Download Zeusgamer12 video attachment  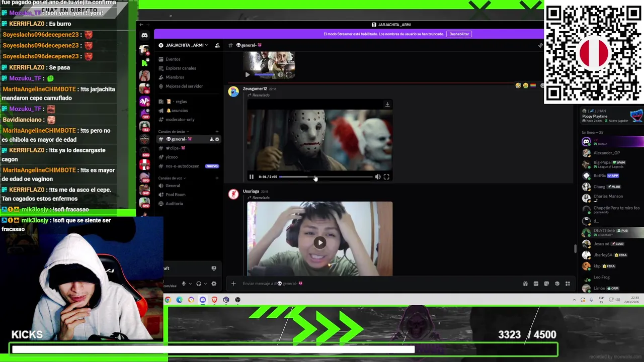click(387, 105)
